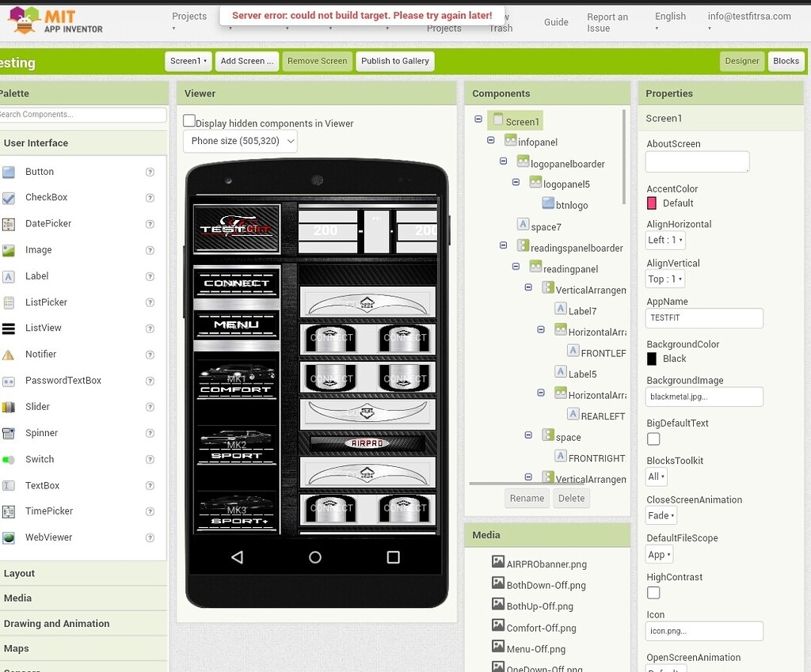Switch to the Blocks view
This screenshot has width=811, height=672.
point(786,61)
